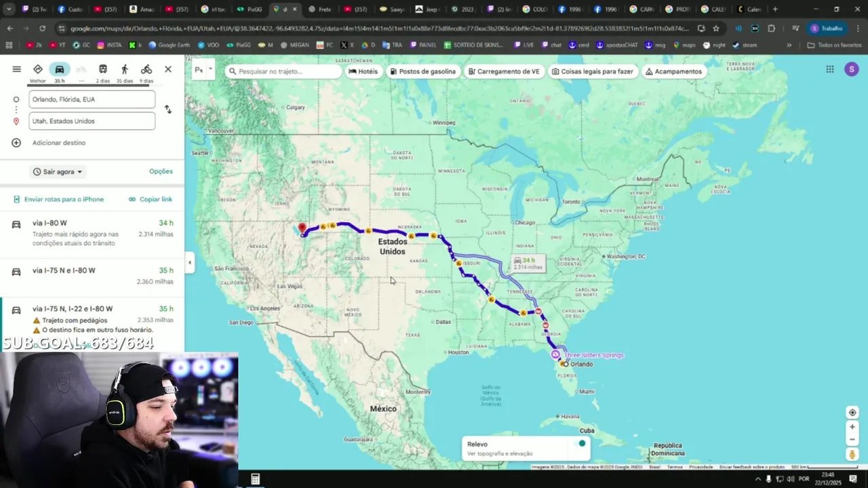Viewport: 868px width, 488px height.
Task: Open the layers dropdown arrow near search box
Action: [x=210, y=69]
